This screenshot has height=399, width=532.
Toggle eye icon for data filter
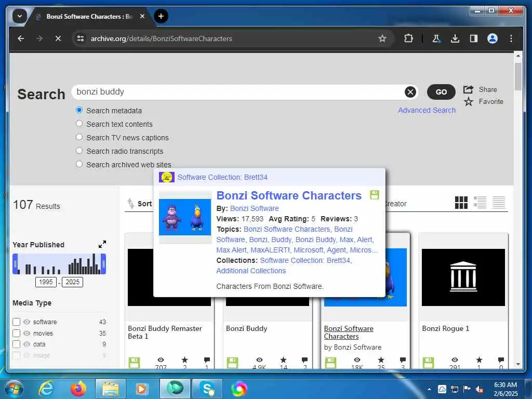27,344
